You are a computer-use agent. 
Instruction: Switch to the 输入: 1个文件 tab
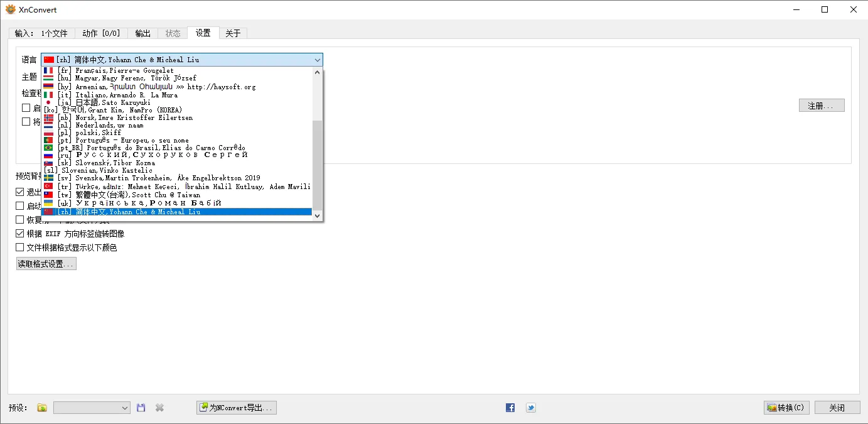point(41,33)
